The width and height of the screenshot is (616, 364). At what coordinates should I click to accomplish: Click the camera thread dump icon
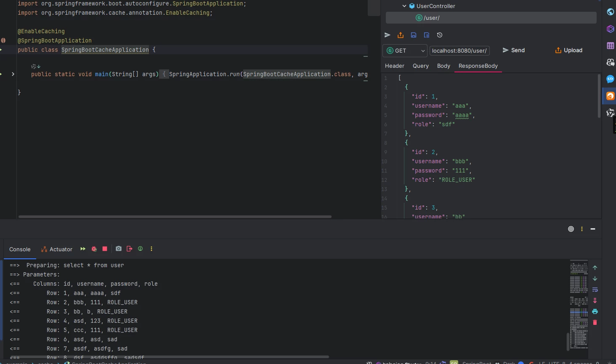point(119,249)
